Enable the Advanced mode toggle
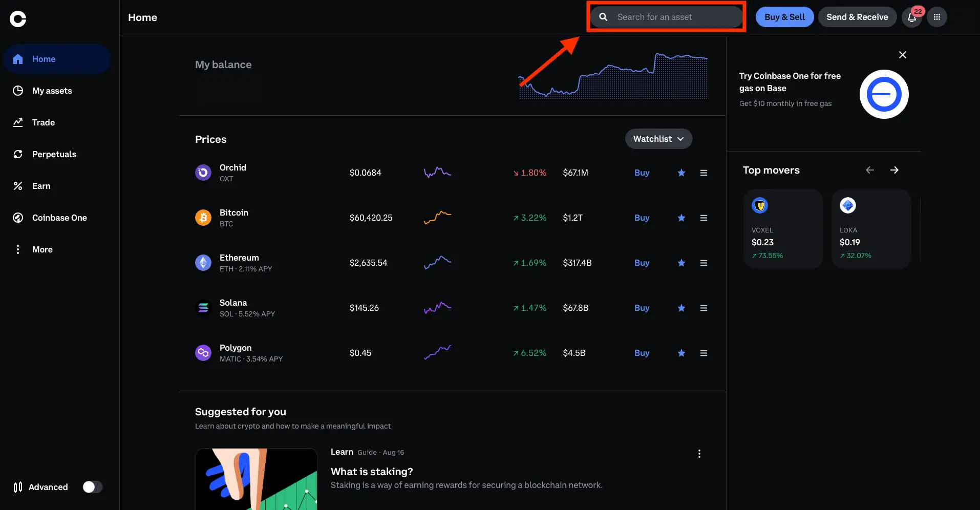The height and width of the screenshot is (510, 980). pyautogui.click(x=93, y=487)
